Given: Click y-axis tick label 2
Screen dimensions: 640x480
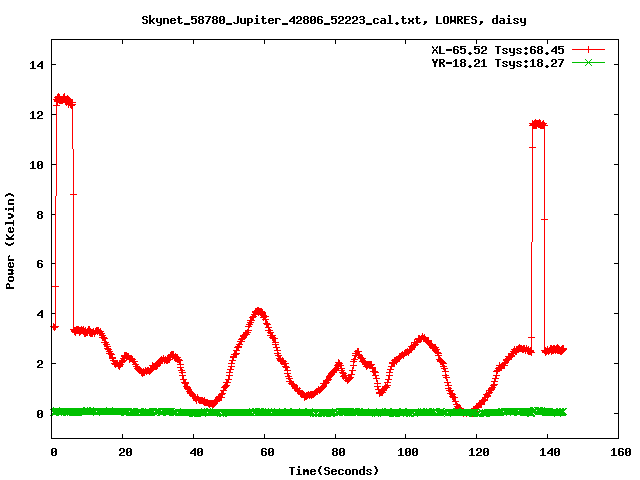Looking at the screenshot, I should click(x=40, y=364).
